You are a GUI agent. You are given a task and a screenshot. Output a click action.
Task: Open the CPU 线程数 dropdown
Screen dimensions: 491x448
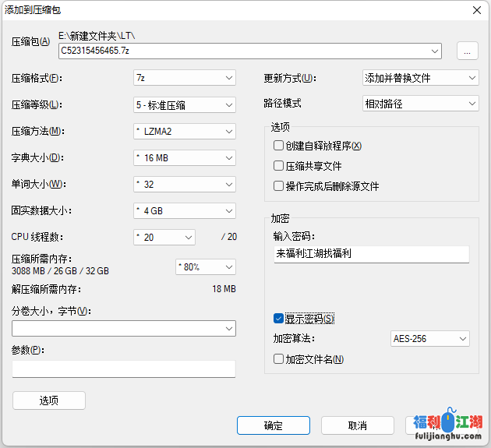pos(164,237)
